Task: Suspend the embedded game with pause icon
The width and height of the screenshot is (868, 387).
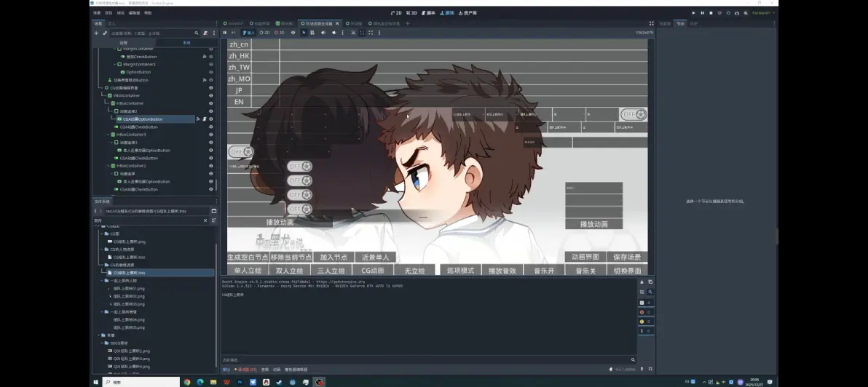Action: [225, 33]
